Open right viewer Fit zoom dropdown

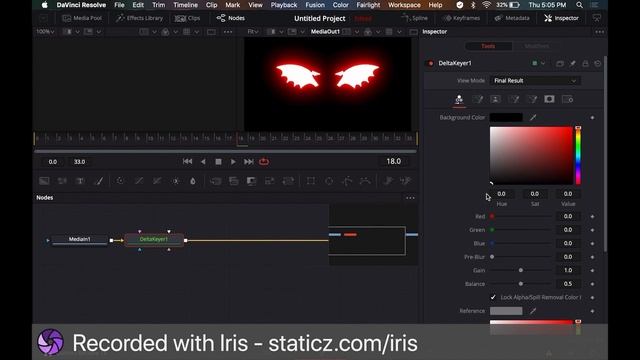[x=253, y=31]
